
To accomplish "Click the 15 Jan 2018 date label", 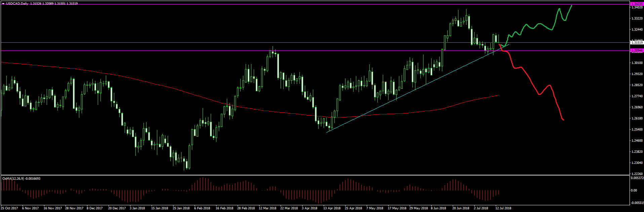I will click(x=160, y=208).
